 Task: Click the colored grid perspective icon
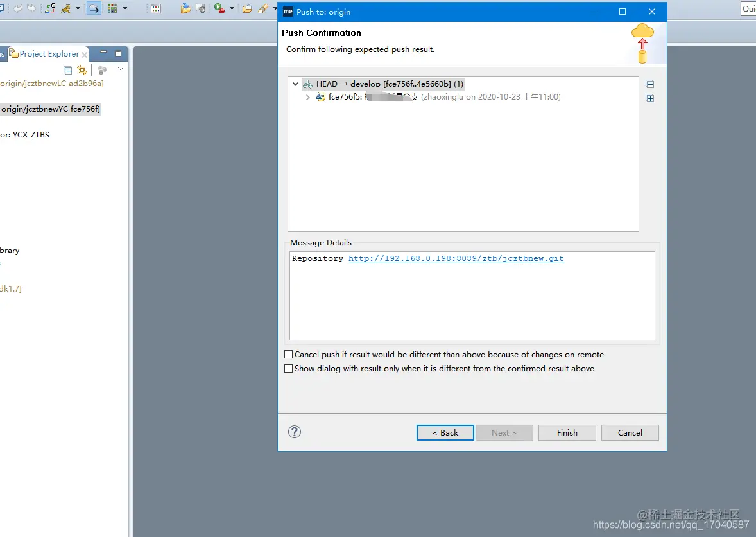112,8
